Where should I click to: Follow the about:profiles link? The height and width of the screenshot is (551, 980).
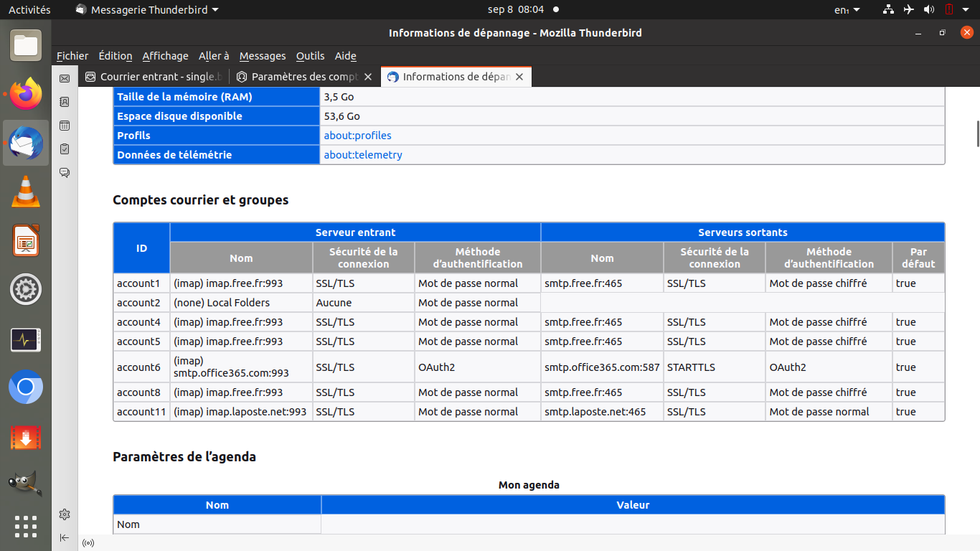pos(357,136)
